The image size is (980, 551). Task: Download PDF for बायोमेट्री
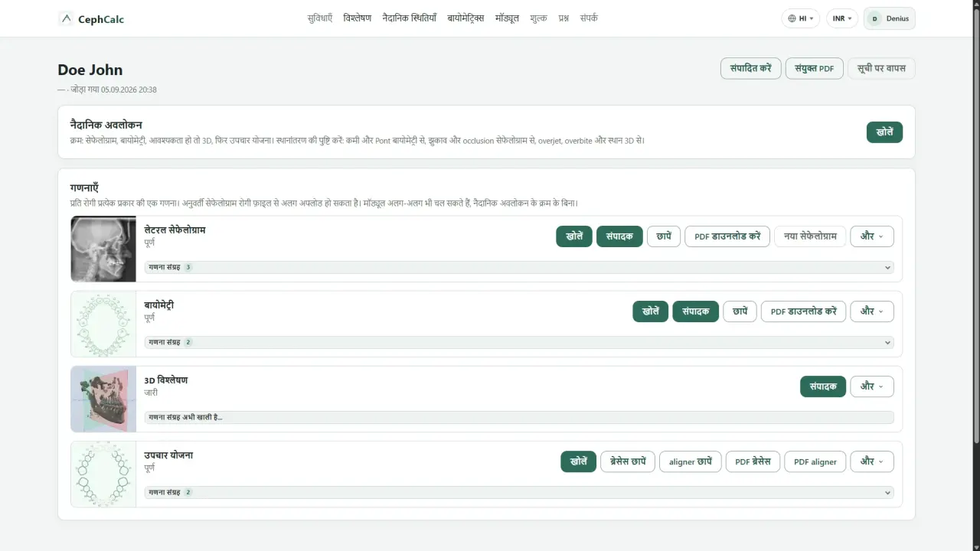[804, 311]
